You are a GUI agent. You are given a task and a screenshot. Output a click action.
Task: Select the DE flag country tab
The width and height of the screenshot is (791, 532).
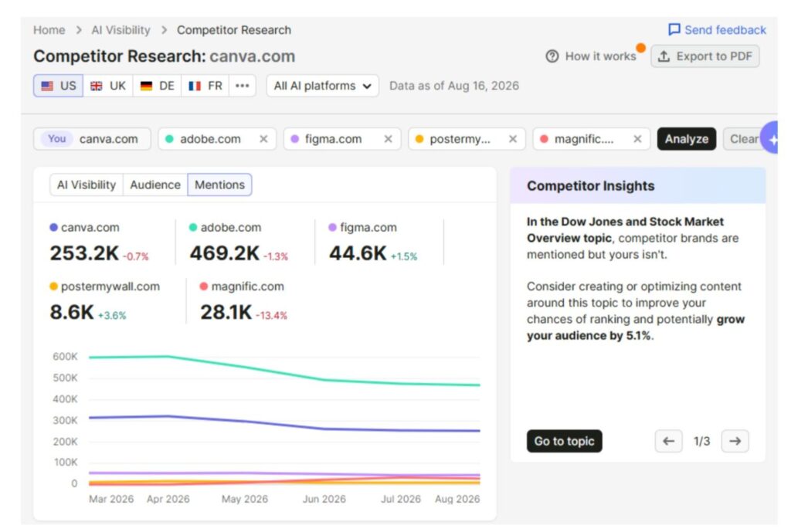click(x=157, y=86)
